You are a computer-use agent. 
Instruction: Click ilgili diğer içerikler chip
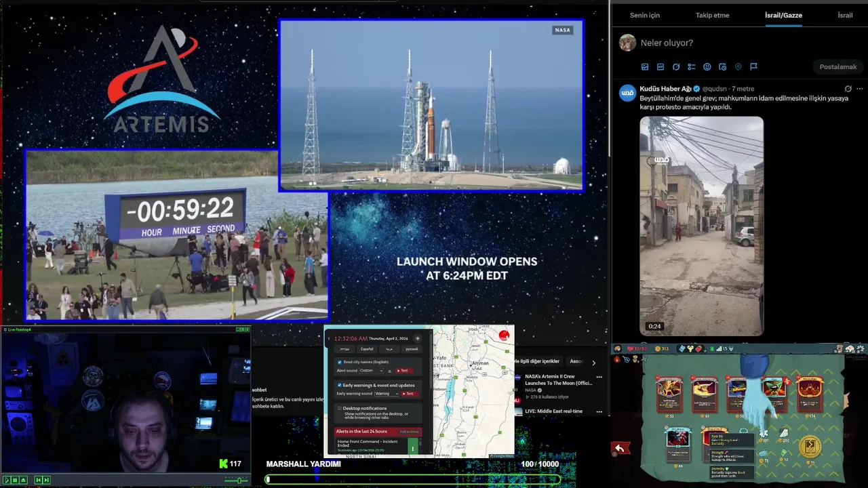[539, 361]
